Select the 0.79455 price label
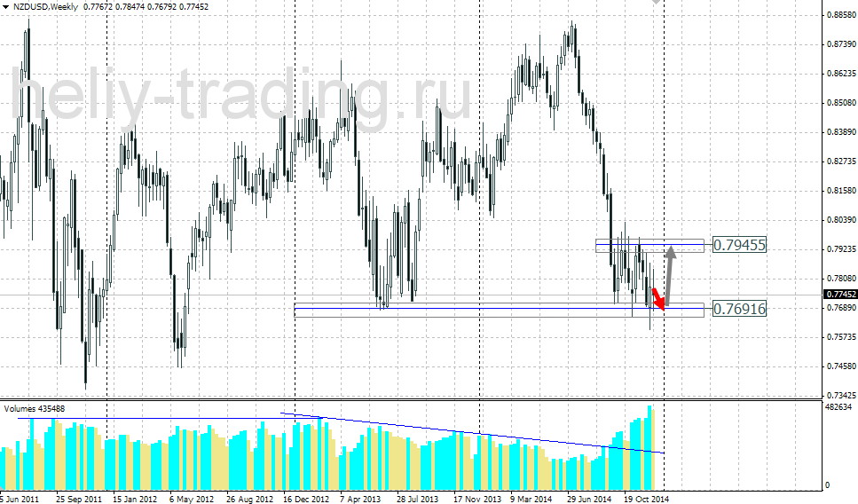This screenshot has width=858, height=504. tap(739, 245)
